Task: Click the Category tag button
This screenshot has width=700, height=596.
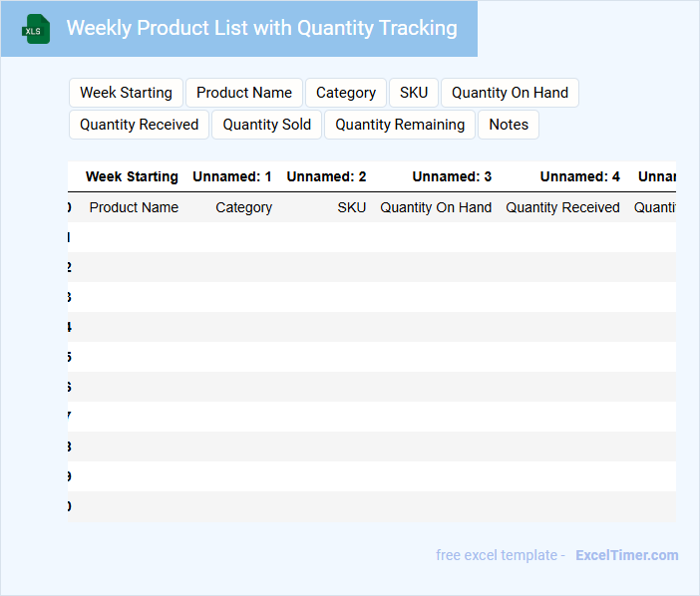Action: (x=346, y=93)
